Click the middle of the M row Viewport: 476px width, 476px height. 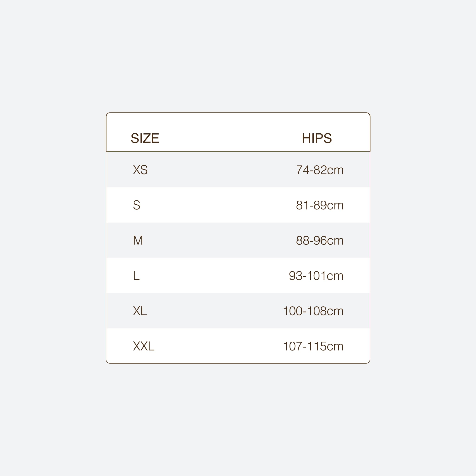coord(238,240)
